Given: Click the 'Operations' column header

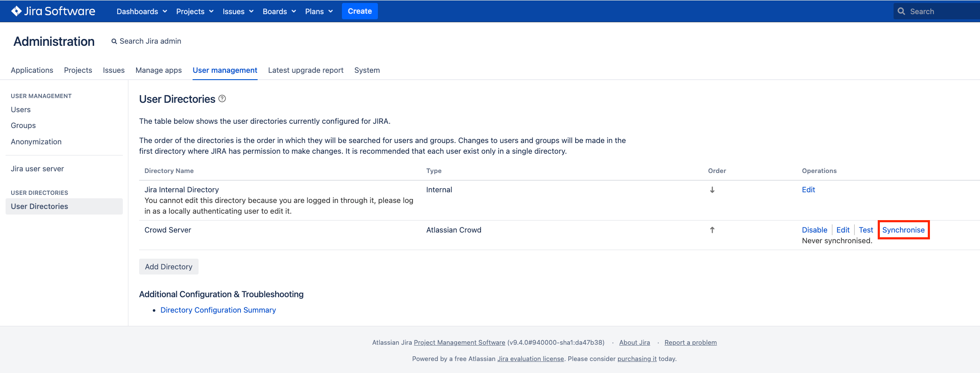Looking at the screenshot, I should 819,171.
